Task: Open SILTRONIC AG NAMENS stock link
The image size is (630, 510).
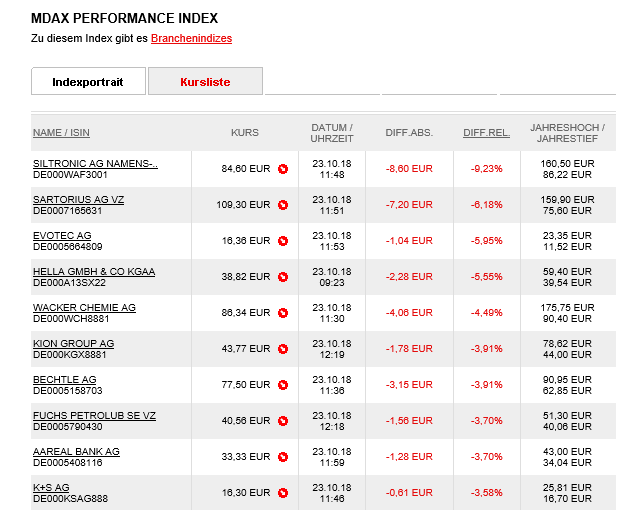Action: [95, 163]
